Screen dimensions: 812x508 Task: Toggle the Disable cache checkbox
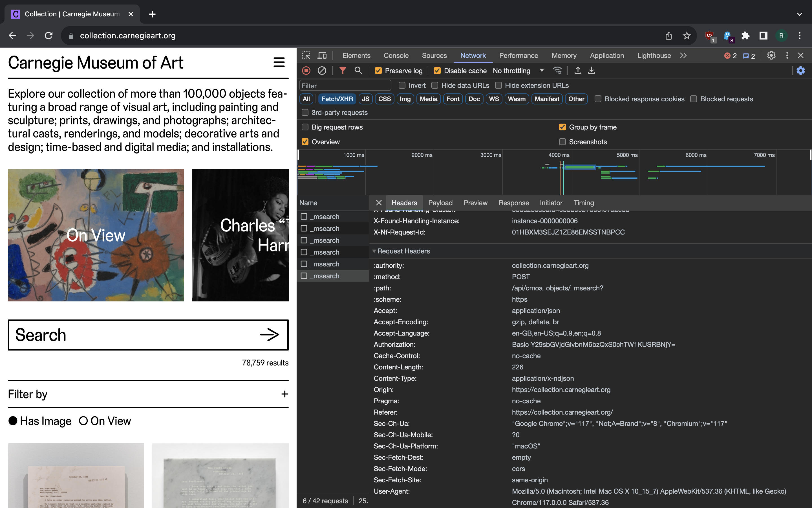pos(437,71)
